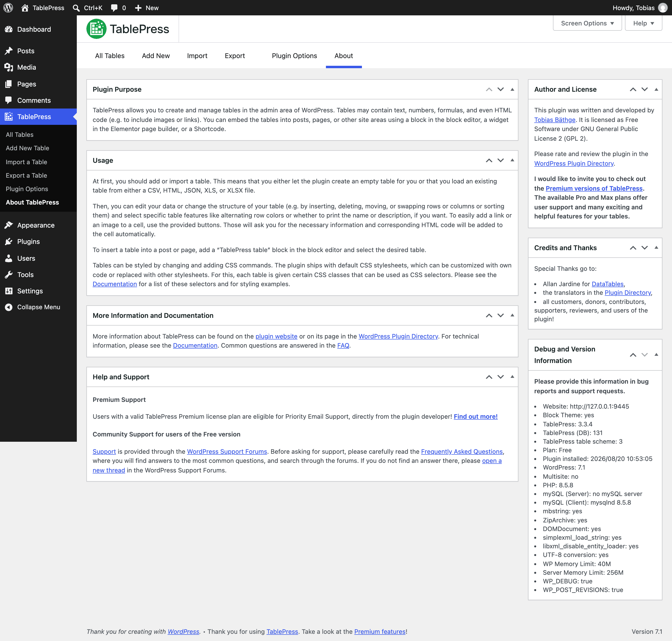Move Help and Support panel down
672x641 pixels.
pos(500,377)
